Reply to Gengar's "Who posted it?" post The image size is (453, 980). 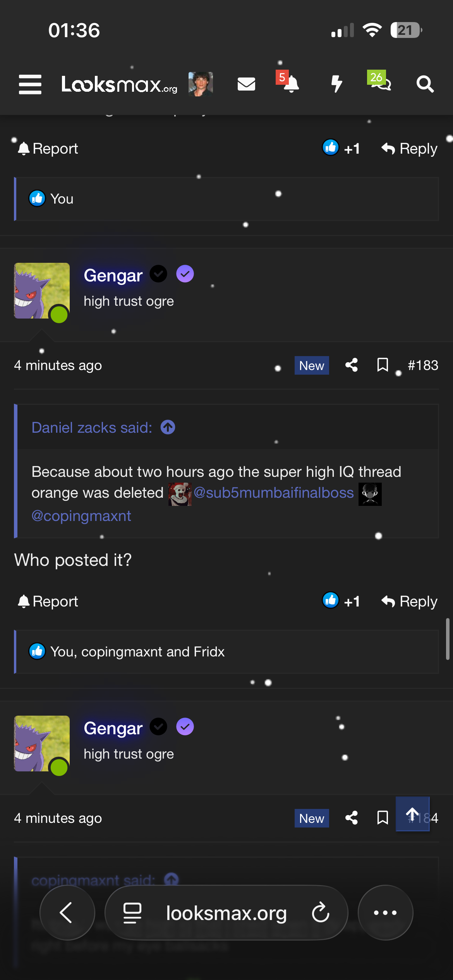pos(410,601)
